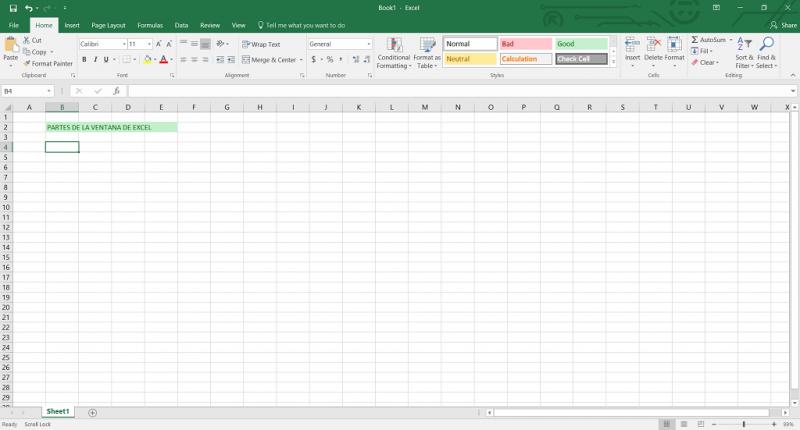Toggle Wrap Text for the cell
Image resolution: width=800 pixels, height=430 pixels.
pyautogui.click(x=261, y=44)
